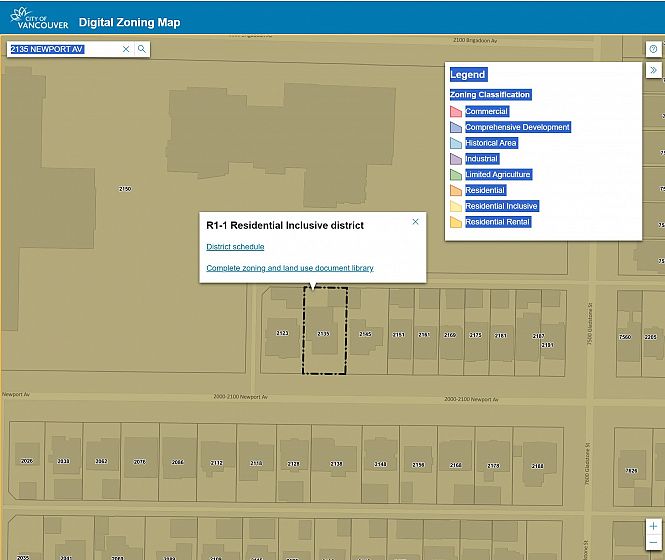This screenshot has width=665, height=560.
Task: Zoom in on the map
Action: pyautogui.click(x=653, y=526)
